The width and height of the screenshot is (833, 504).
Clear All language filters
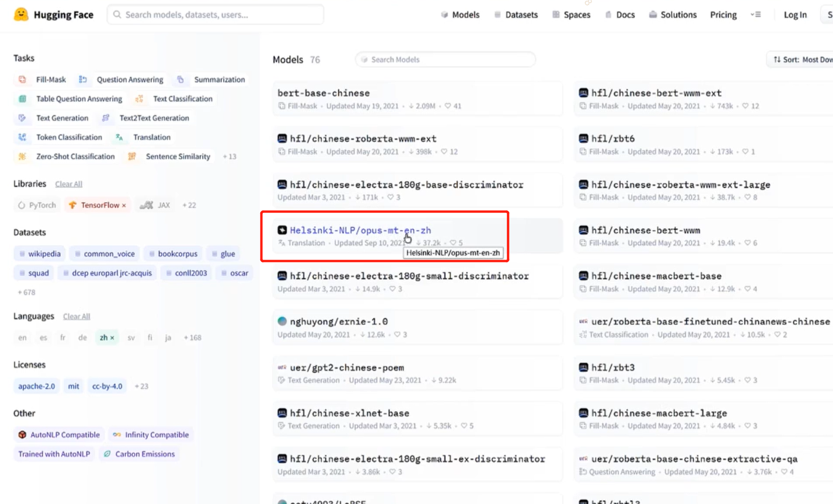point(76,317)
